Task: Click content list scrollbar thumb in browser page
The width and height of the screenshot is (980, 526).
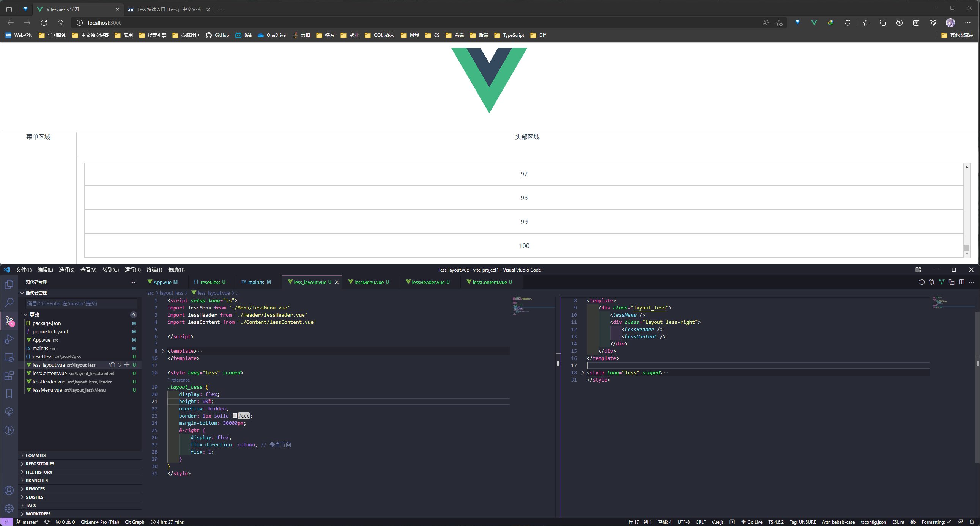Action: (967, 247)
